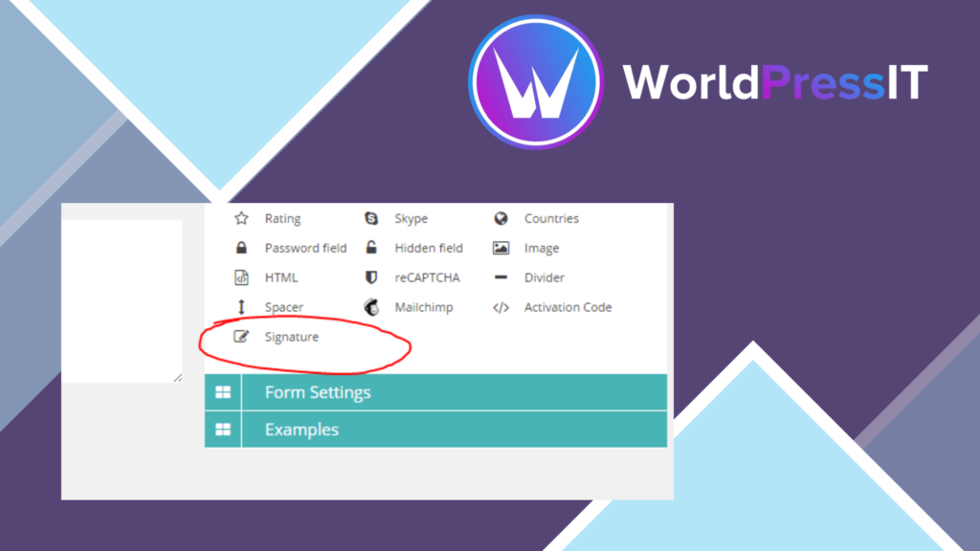Expand the Form Settings section
This screenshot has height=551, width=980.
(x=435, y=392)
